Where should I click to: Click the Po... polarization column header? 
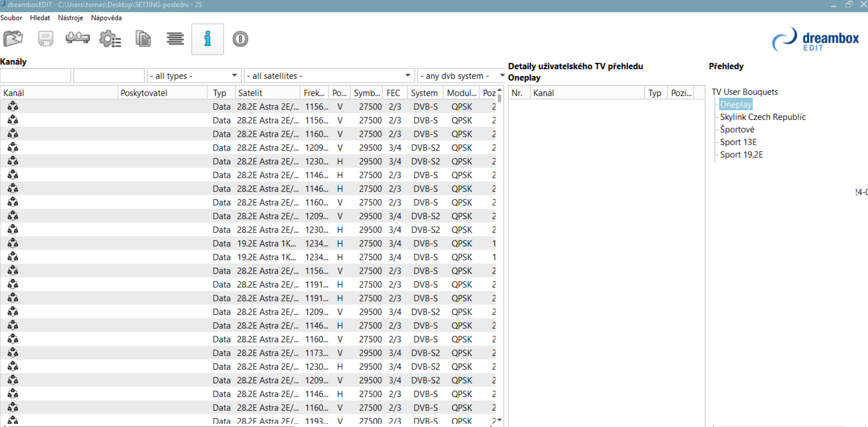tap(340, 93)
